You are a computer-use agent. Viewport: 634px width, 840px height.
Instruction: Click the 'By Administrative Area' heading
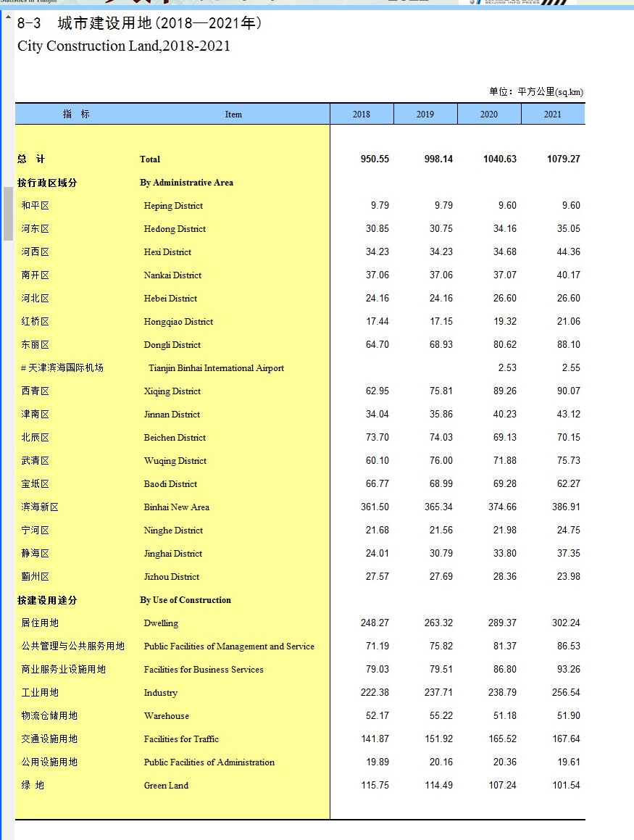click(x=186, y=183)
